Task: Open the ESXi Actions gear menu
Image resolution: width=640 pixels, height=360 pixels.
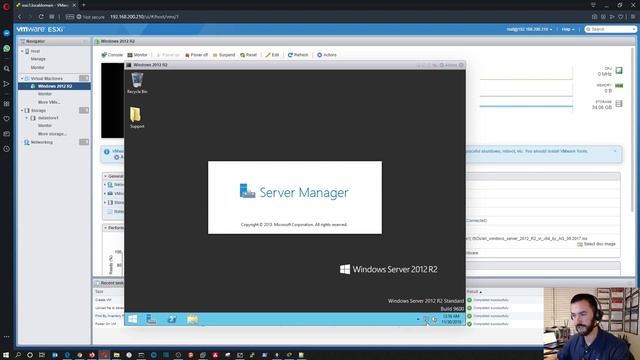Action: point(327,55)
